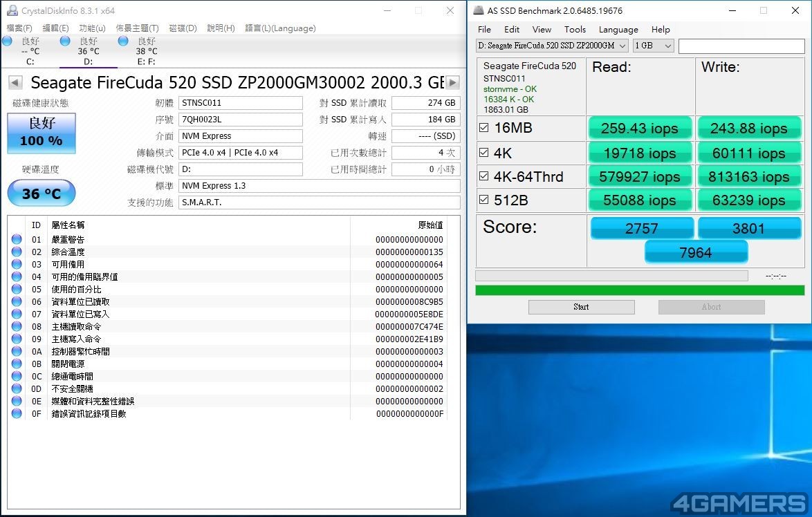The width and height of the screenshot is (812, 517).
Task: Click the 4K-64Thrd write result 813163 iops
Action: tap(749, 177)
